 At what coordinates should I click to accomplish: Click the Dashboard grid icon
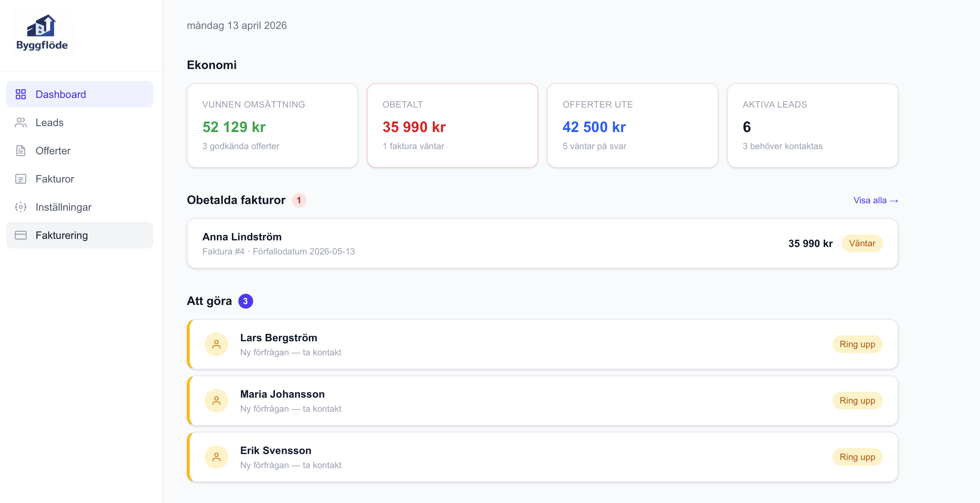(20, 94)
